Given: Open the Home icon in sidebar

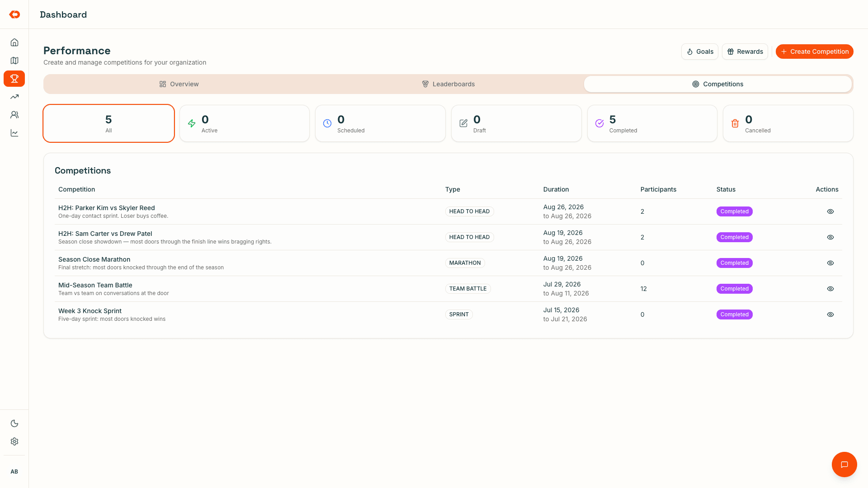Looking at the screenshot, I should 14,42.
